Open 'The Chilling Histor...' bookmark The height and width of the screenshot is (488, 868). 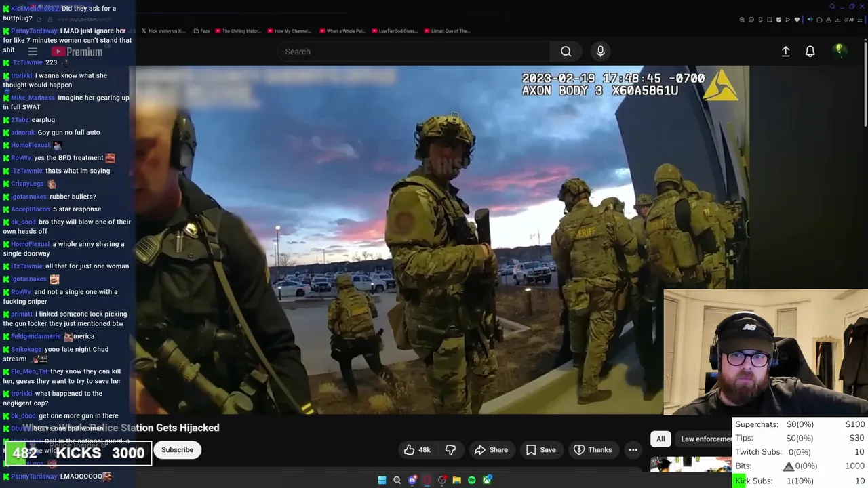pyautogui.click(x=237, y=30)
